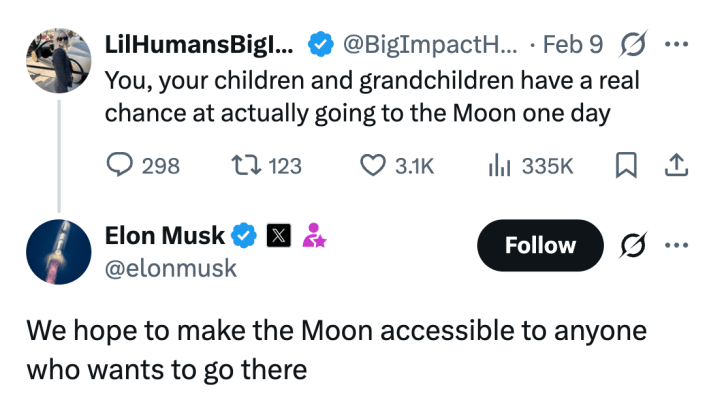Follow Elon Musk
This screenshot has height=402, width=709.
(540, 246)
